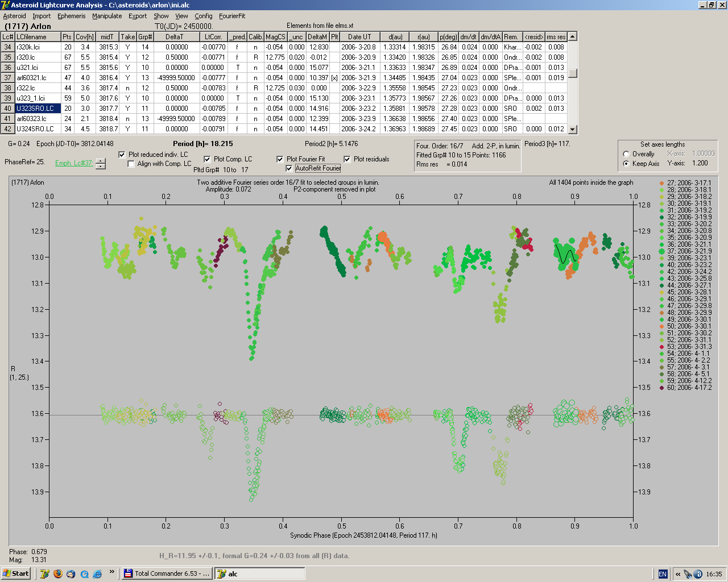The height and width of the screenshot is (582, 728).
Task: Expand hidden system tray icons
Action: (x=677, y=574)
